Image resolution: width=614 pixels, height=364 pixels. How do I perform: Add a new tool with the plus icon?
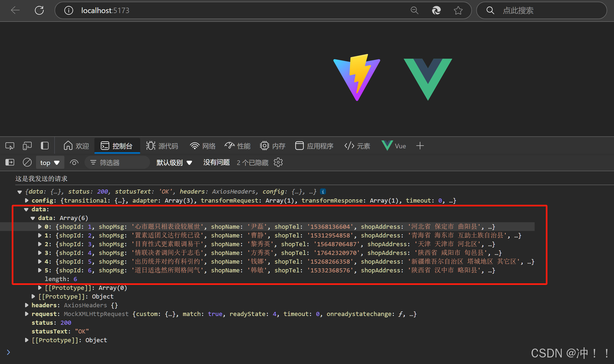[x=420, y=146]
